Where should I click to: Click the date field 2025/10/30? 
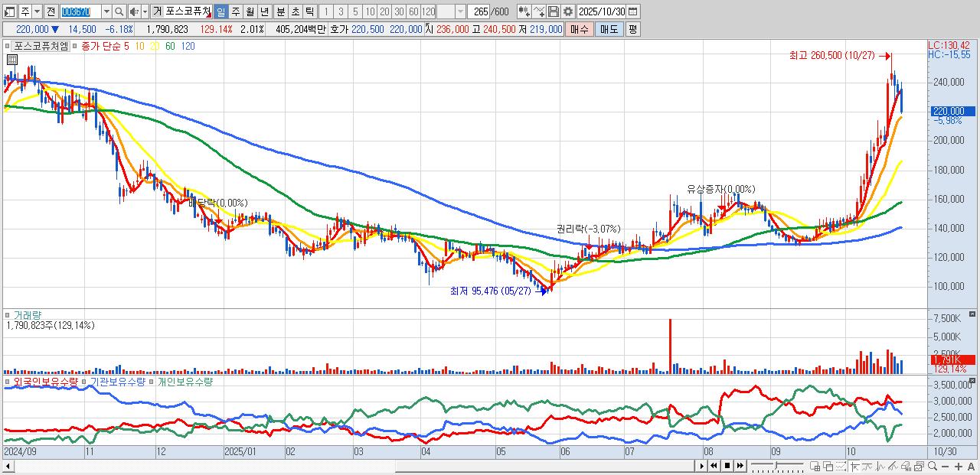tap(603, 11)
